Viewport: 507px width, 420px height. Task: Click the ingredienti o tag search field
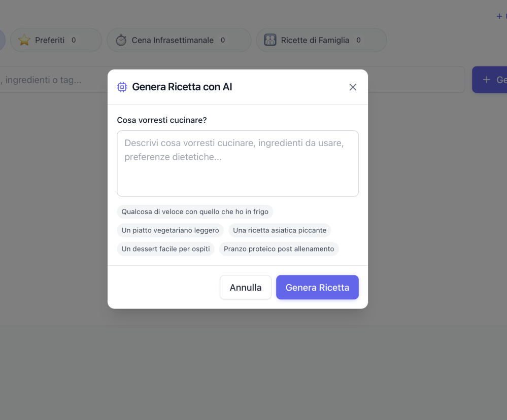pos(51,80)
